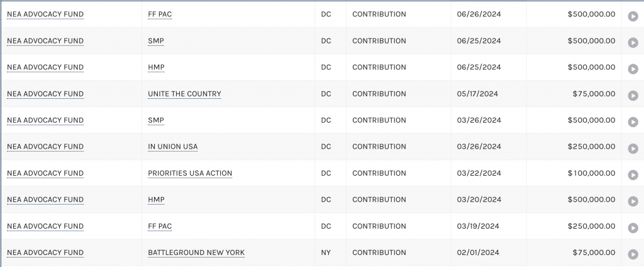This screenshot has height=267, width=644.
Task: Expand details for SMP 03/26/2024 contribution
Action: point(633,122)
